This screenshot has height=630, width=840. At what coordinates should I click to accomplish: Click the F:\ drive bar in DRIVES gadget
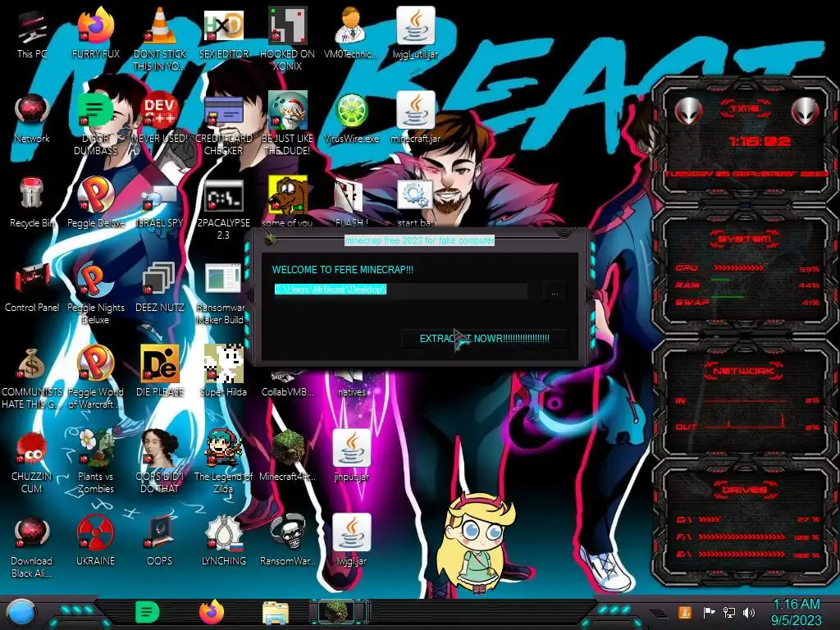[x=741, y=536]
